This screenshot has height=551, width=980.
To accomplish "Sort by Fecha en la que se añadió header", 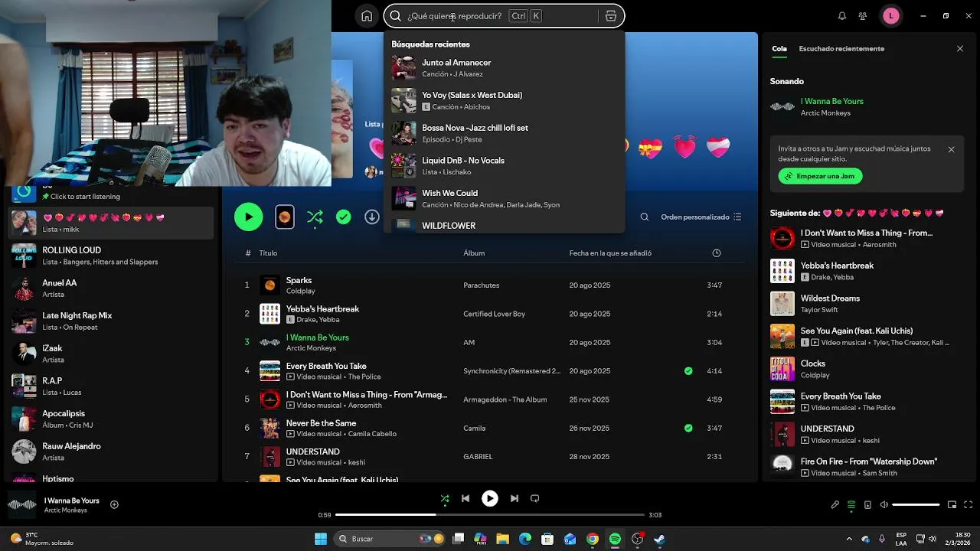I will [x=610, y=253].
